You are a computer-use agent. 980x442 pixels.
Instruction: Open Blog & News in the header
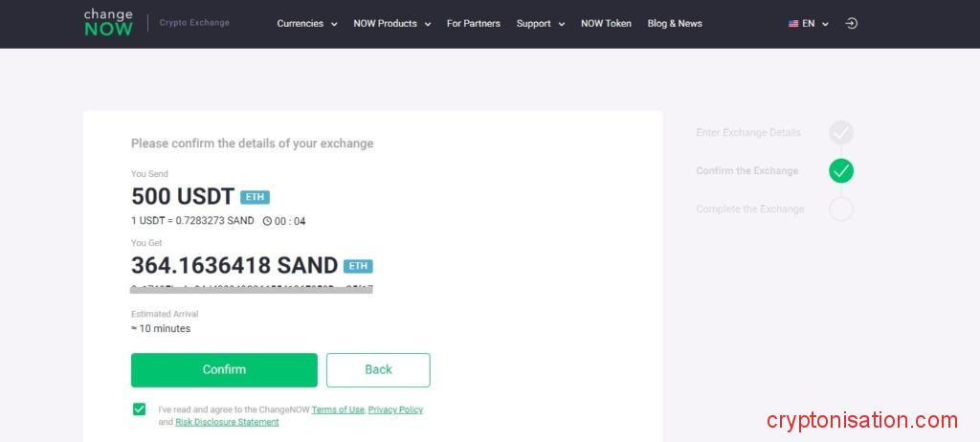tap(675, 24)
